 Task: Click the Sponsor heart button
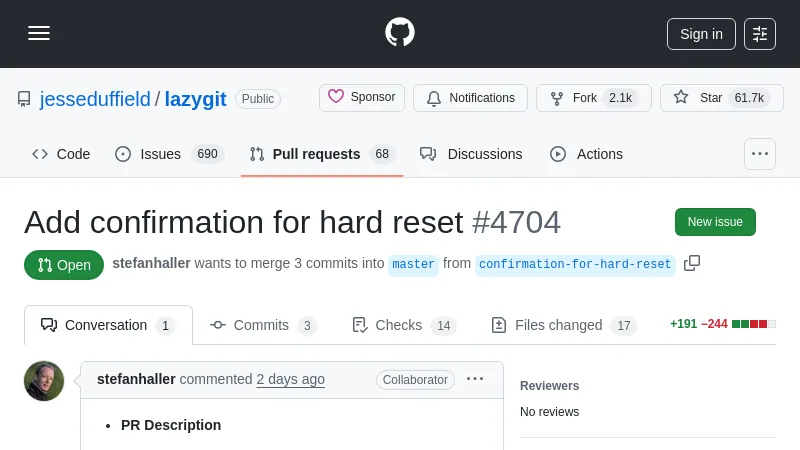tap(362, 98)
